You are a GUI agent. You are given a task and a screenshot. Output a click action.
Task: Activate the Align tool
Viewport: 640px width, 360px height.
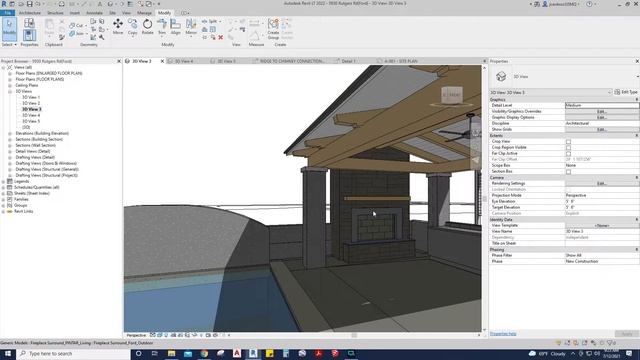176,26
